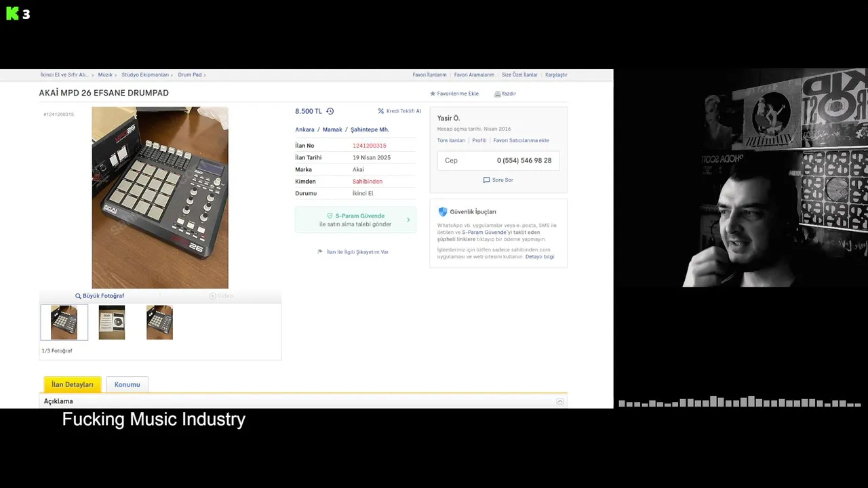The height and width of the screenshot is (488, 868).
Task: Open Karşılaştır in top menu
Action: 556,75
